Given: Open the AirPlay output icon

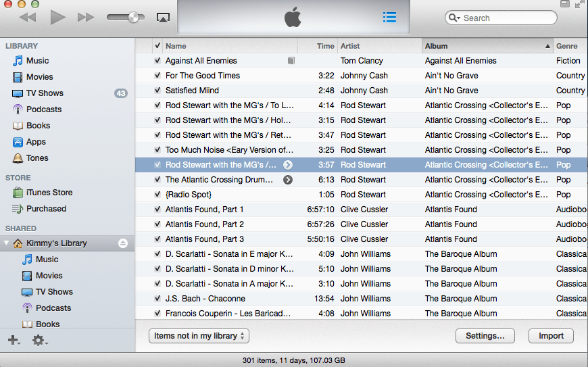Looking at the screenshot, I should pyautogui.click(x=163, y=18).
